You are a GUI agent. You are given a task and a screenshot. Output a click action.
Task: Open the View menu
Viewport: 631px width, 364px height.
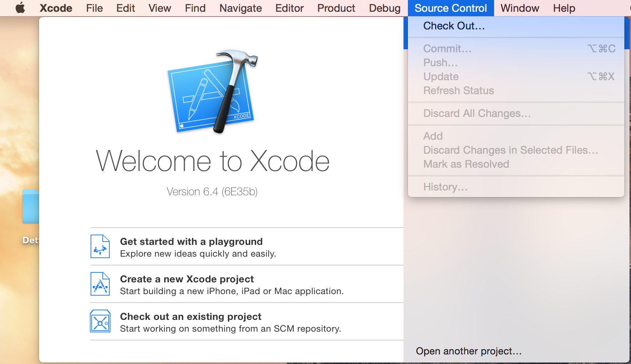pyautogui.click(x=160, y=8)
